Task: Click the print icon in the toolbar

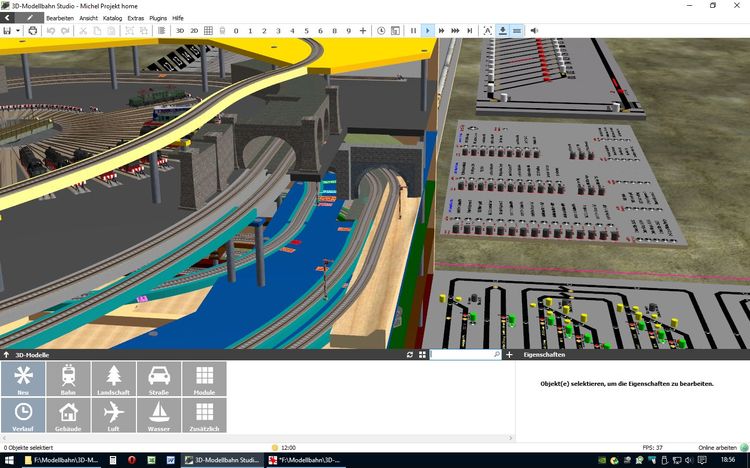Action: [33, 31]
